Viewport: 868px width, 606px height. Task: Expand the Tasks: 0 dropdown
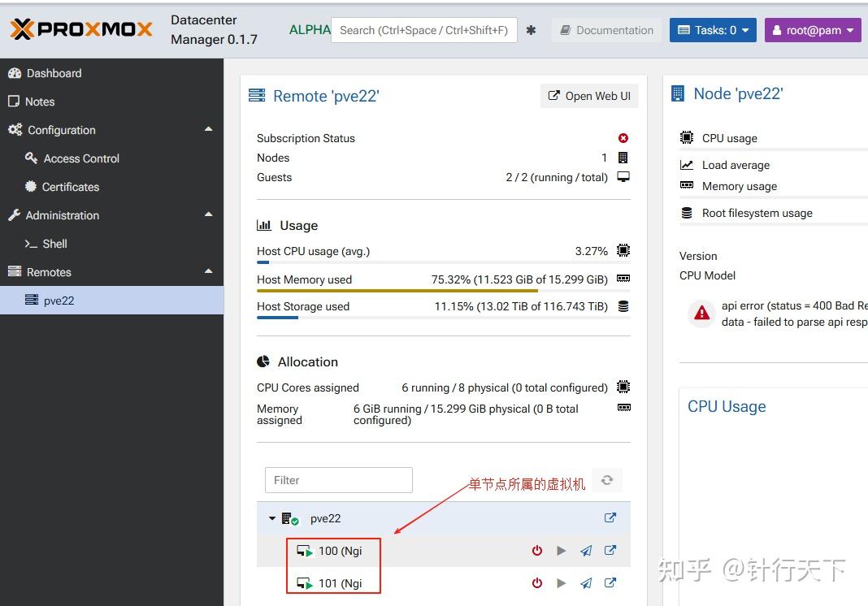713,29
